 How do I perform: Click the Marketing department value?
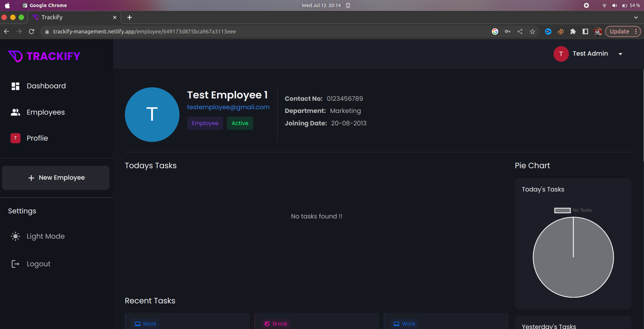coord(345,111)
